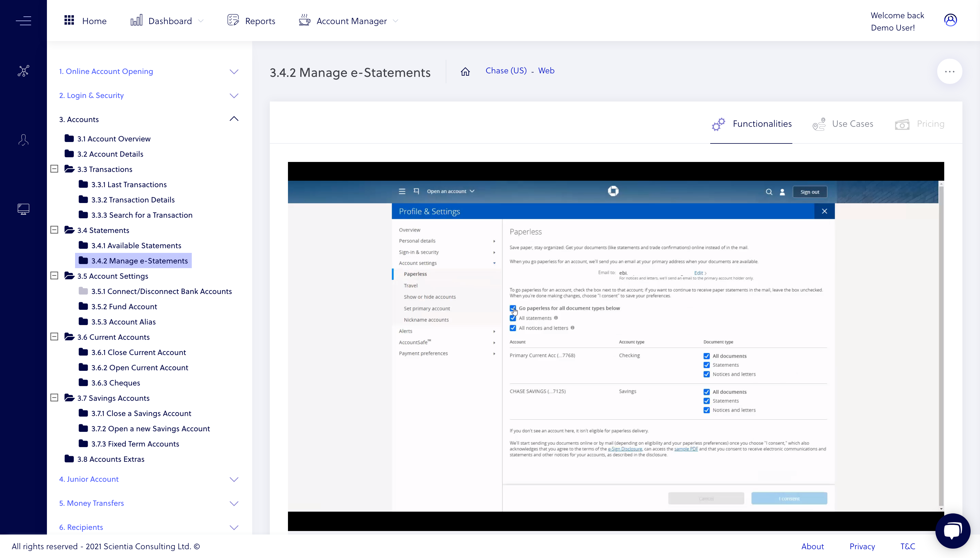
Task: Switch to the Pricing tab
Action: pyautogui.click(x=920, y=124)
